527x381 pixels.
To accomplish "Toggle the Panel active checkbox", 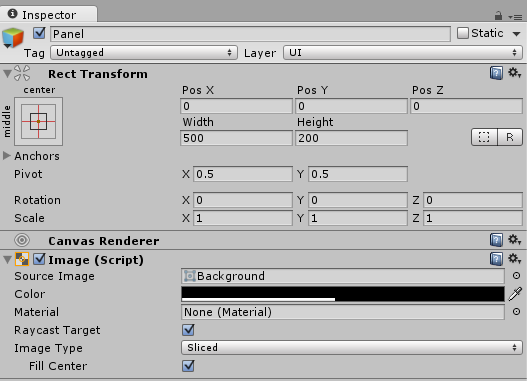I will [x=39, y=33].
